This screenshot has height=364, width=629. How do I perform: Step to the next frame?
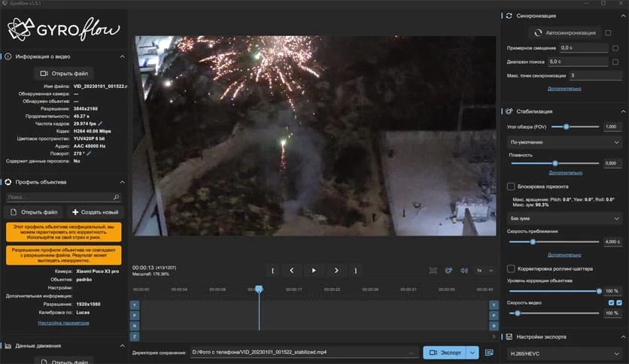coord(336,271)
